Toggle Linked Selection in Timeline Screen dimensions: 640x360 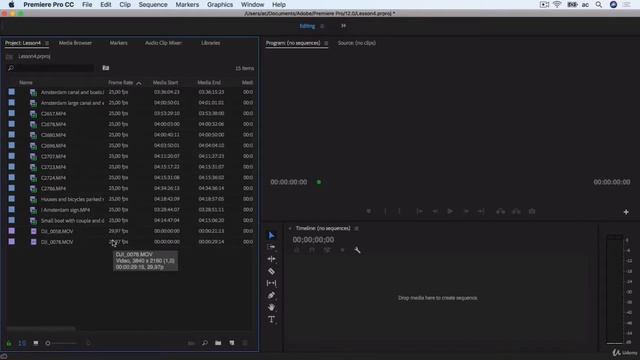[327, 250]
